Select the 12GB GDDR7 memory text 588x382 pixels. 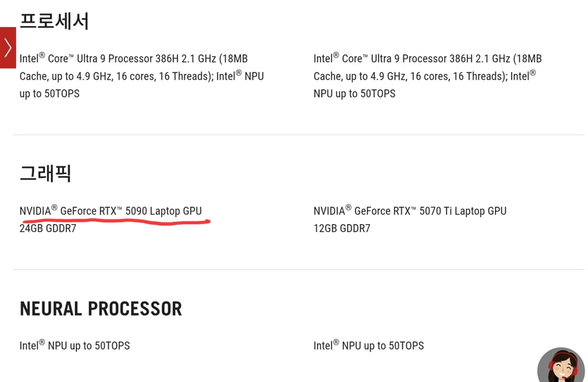(x=342, y=228)
